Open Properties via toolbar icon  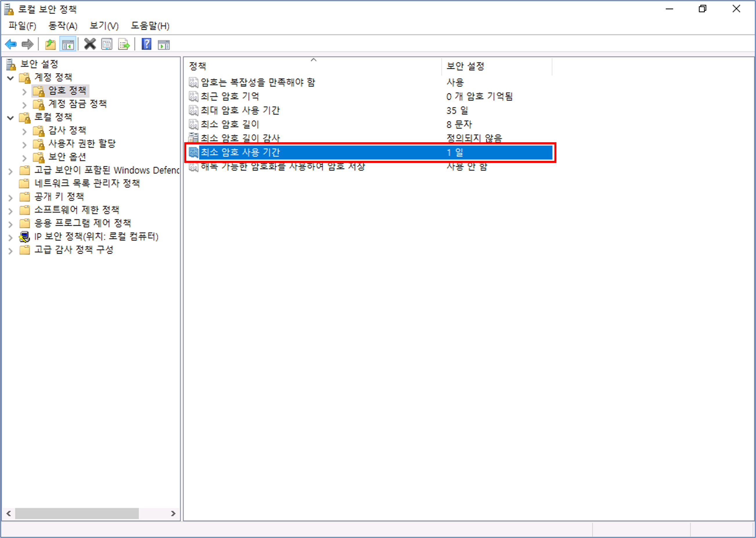pyautogui.click(x=107, y=44)
